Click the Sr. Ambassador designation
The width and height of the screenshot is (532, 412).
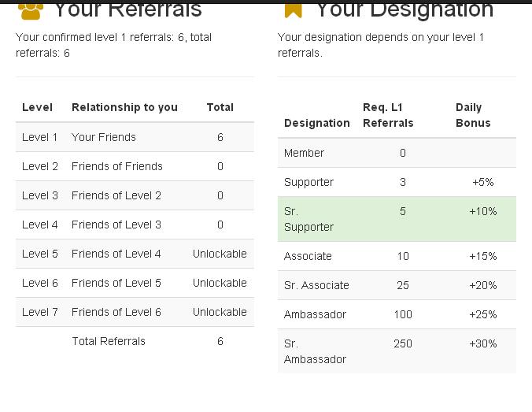[315, 351]
